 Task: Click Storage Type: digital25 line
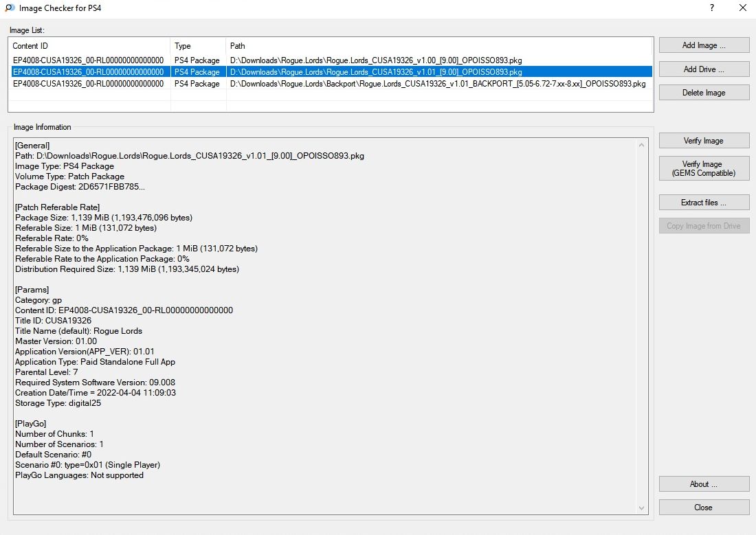point(58,403)
